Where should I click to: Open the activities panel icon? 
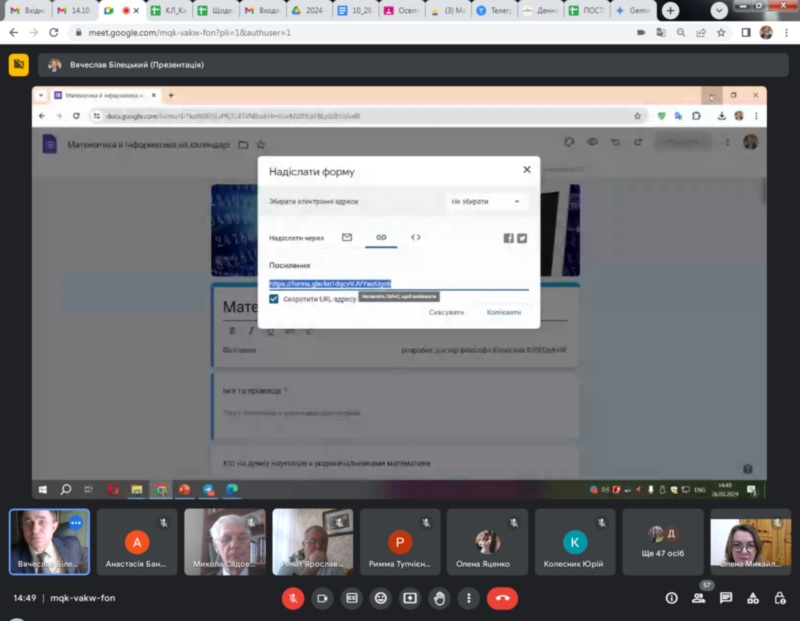click(752, 598)
